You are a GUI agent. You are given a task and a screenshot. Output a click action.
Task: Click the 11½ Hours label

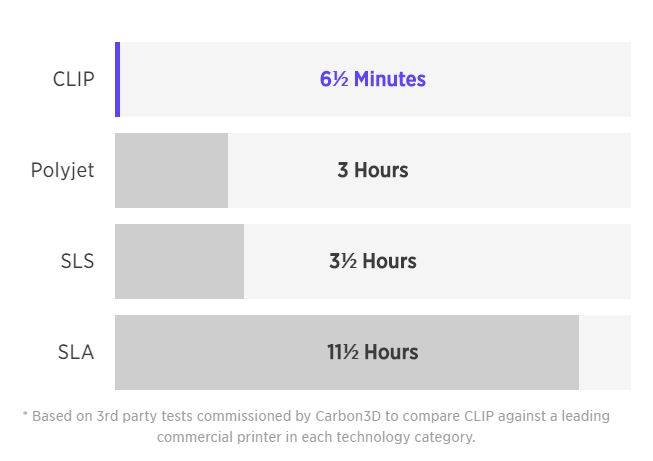373,352
